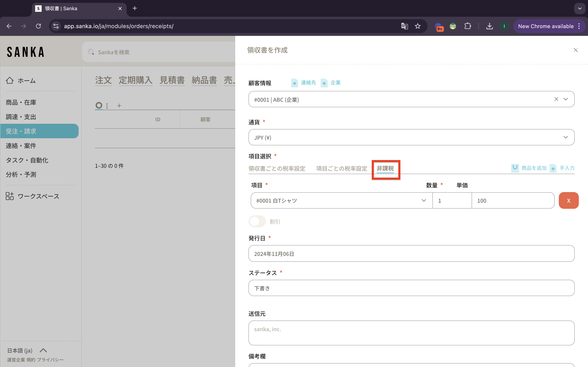Viewport: 588px width, 367px height.
Task: Close the create receipt panel
Action: point(575,50)
